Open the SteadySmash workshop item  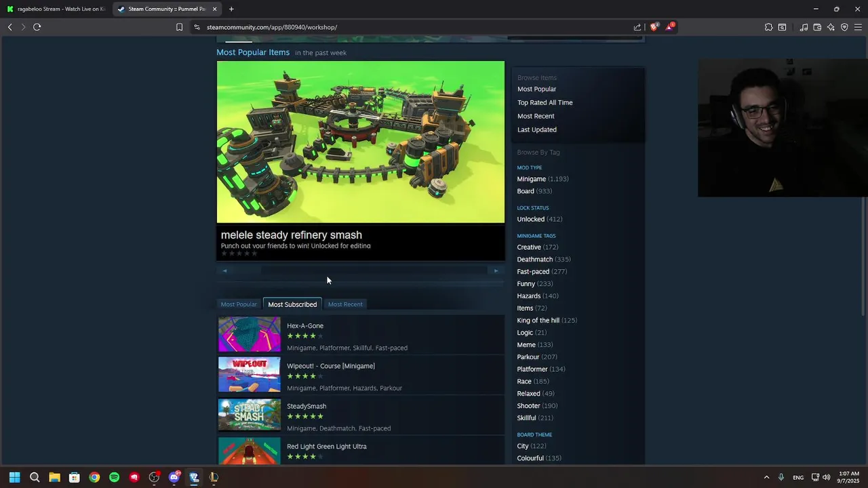click(307, 406)
